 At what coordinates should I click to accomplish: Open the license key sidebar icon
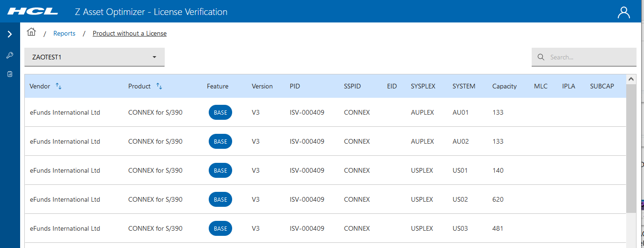click(10, 55)
